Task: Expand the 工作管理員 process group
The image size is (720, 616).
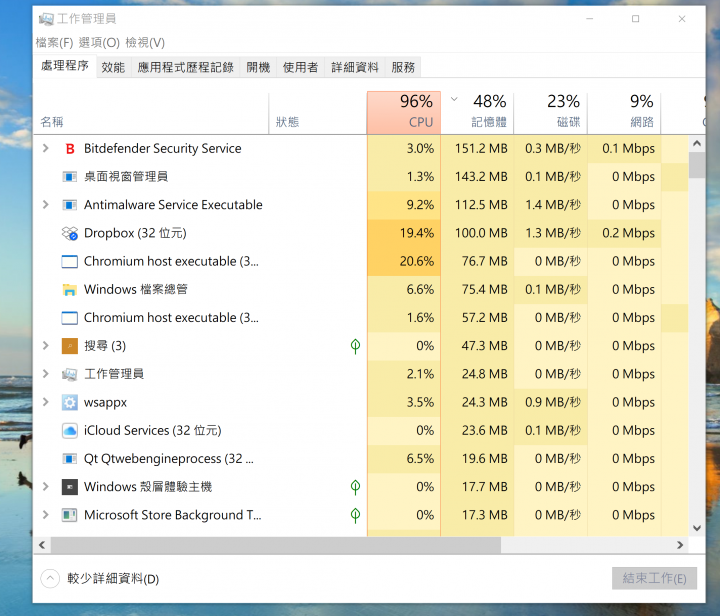Action: 45,374
